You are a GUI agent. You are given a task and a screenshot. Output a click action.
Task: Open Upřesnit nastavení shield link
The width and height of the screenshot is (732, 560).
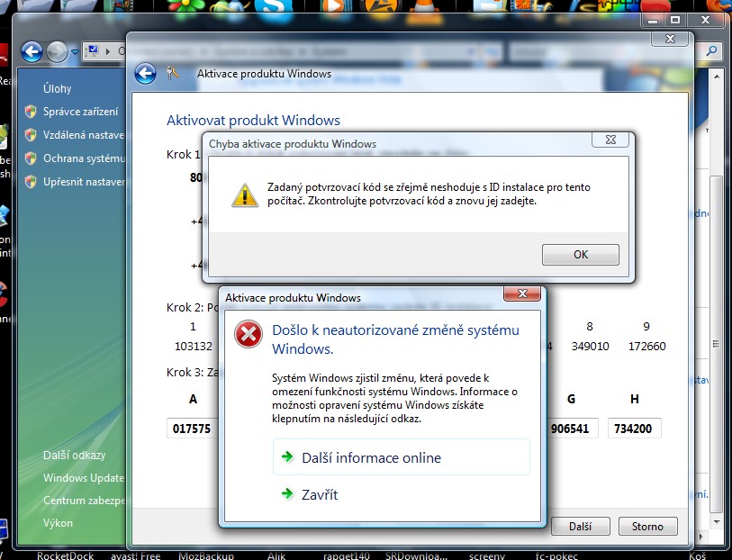tap(83, 182)
